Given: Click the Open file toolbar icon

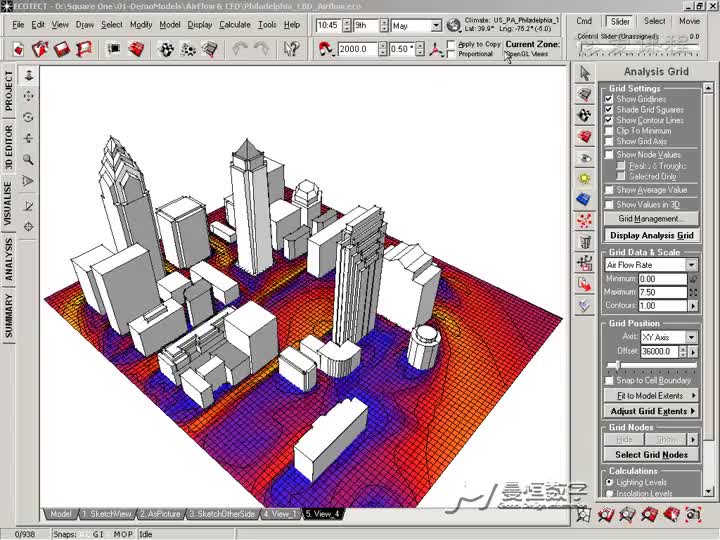Looking at the screenshot, I should [40, 49].
